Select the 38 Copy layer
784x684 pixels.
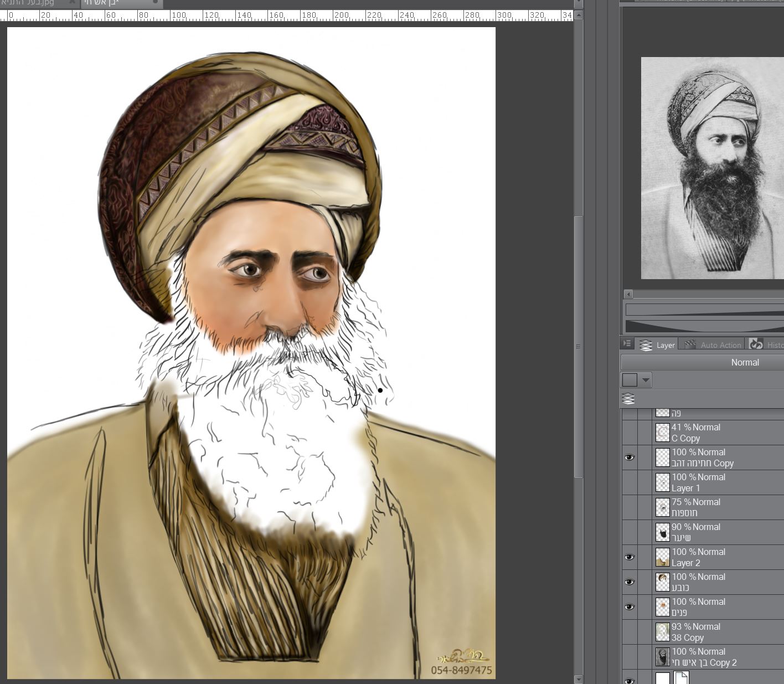(x=720, y=632)
